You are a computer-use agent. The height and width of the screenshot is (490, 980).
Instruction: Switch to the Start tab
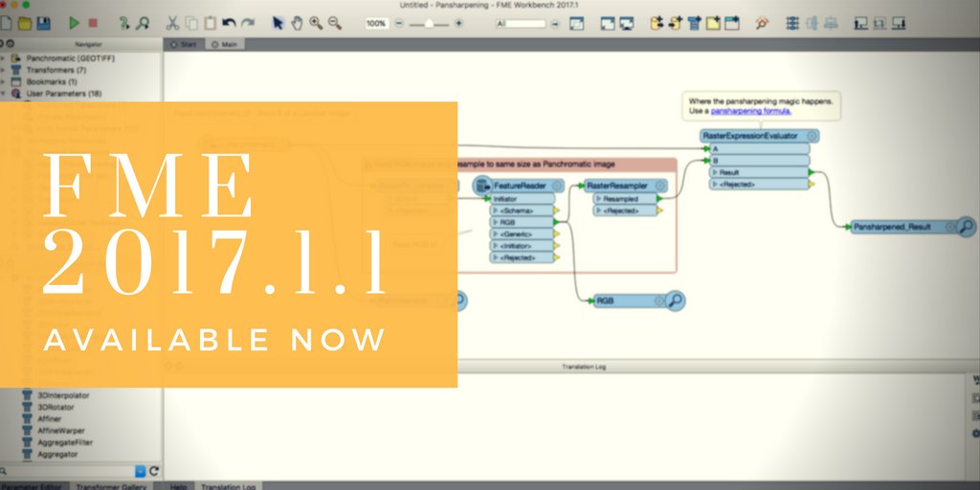[x=184, y=44]
